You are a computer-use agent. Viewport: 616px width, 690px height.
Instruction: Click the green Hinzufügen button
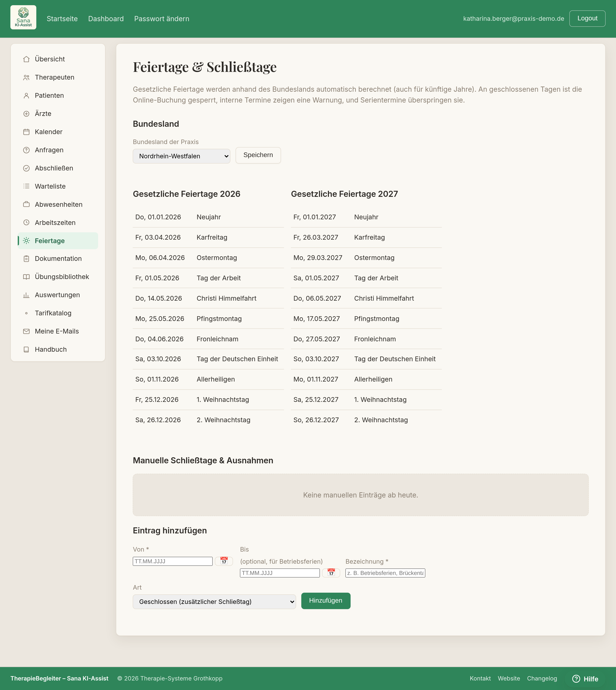click(x=326, y=601)
